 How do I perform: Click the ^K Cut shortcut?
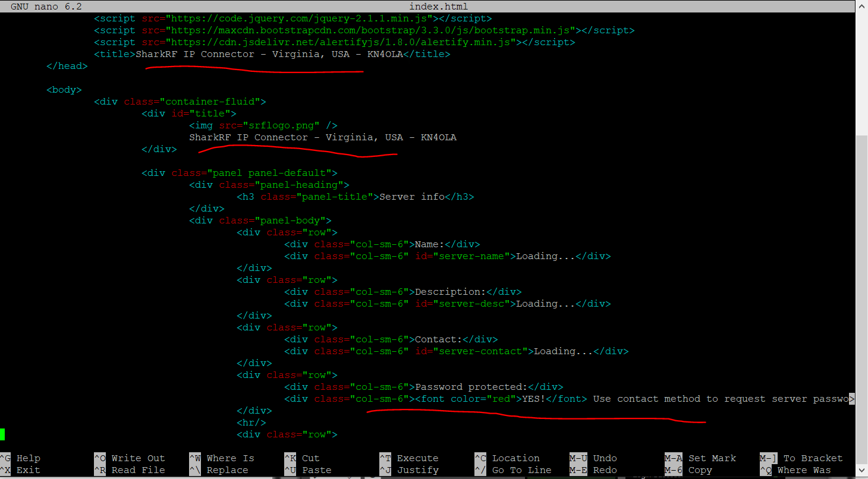pyautogui.click(x=302, y=458)
